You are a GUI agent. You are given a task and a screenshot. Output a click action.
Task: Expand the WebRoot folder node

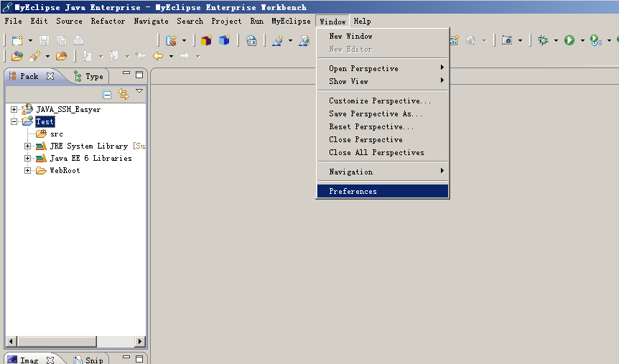pos(27,171)
